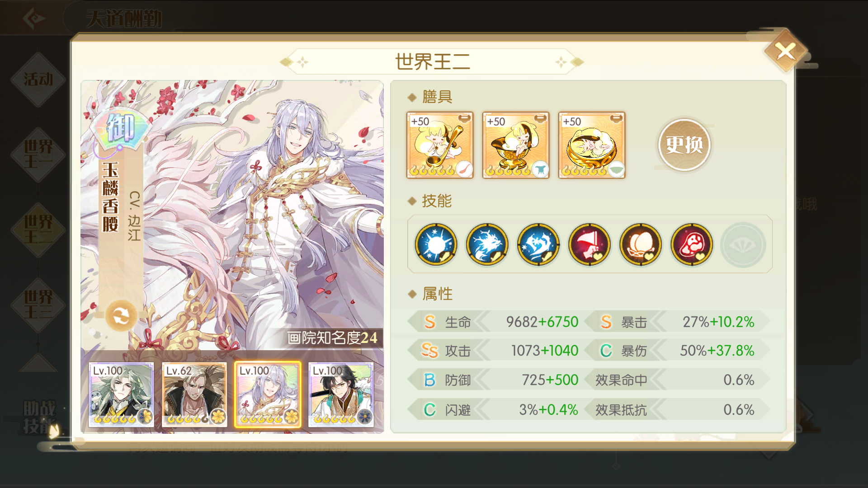Select green-haired Lv.100 character thumbnail
This screenshot has width=868, height=488.
pyautogui.click(x=121, y=394)
